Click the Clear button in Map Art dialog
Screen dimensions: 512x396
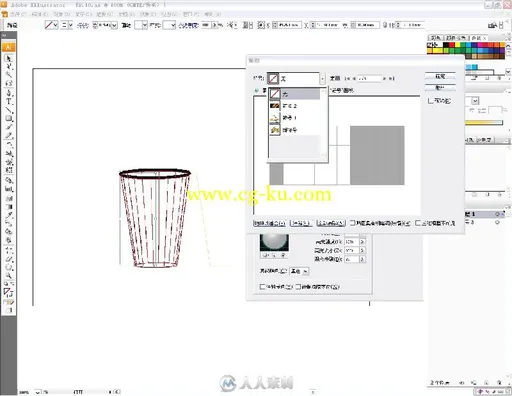(301, 223)
